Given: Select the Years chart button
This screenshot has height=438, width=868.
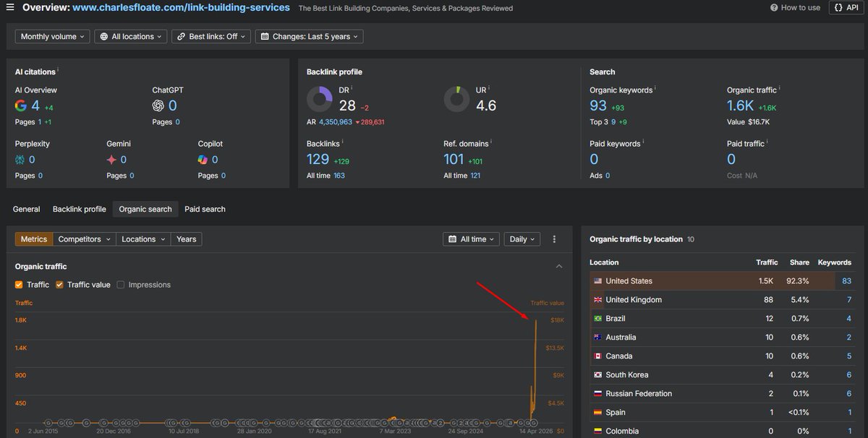Looking at the screenshot, I should (187, 239).
